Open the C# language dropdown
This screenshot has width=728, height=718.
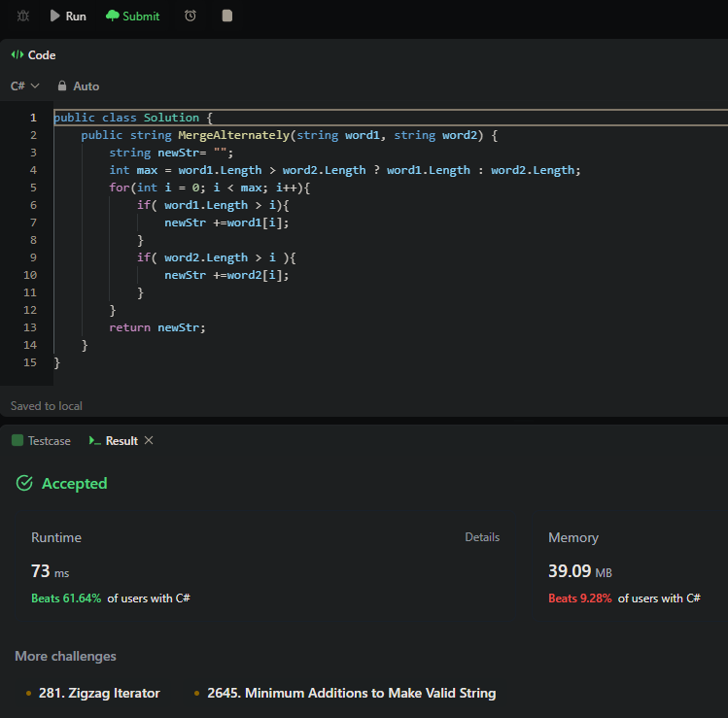pyautogui.click(x=25, y=86)
